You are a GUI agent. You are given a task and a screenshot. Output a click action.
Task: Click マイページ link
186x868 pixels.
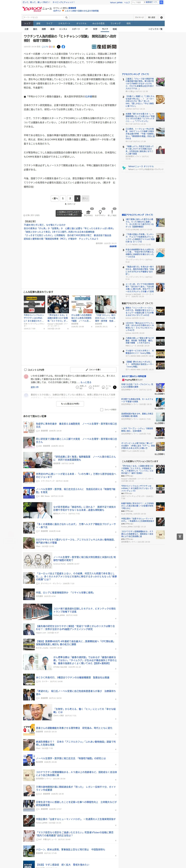pyautogui.click(x=139, y=17)
